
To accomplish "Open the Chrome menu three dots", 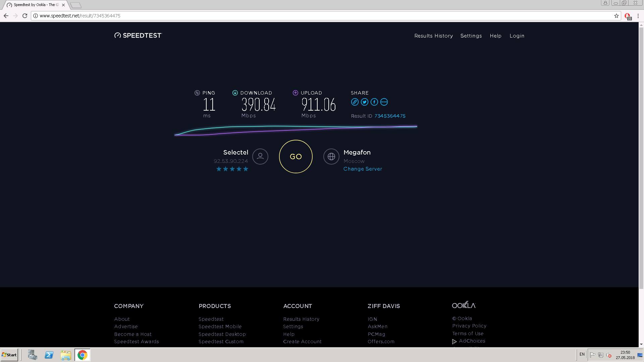I will pos(638,16).
